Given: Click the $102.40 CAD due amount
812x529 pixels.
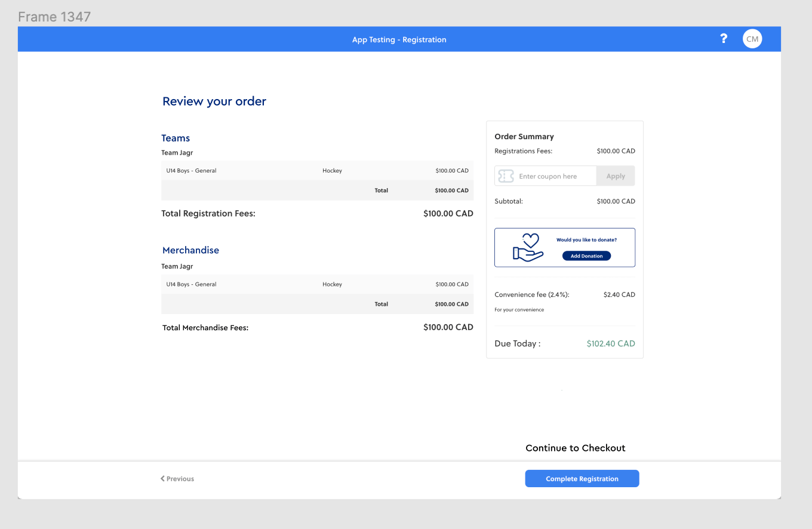Looking at the screenshot, I should (x=611, y=344).
